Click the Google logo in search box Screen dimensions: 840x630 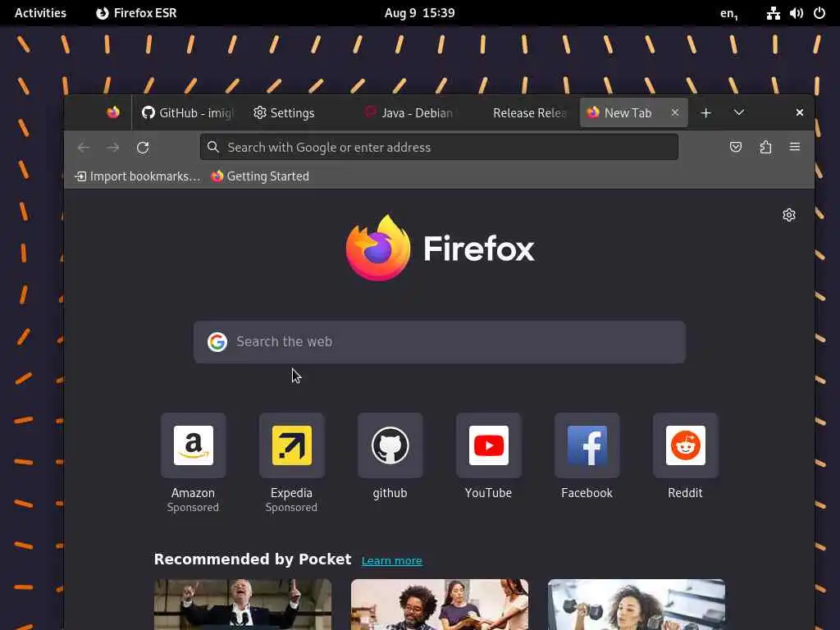coord(217,342)
